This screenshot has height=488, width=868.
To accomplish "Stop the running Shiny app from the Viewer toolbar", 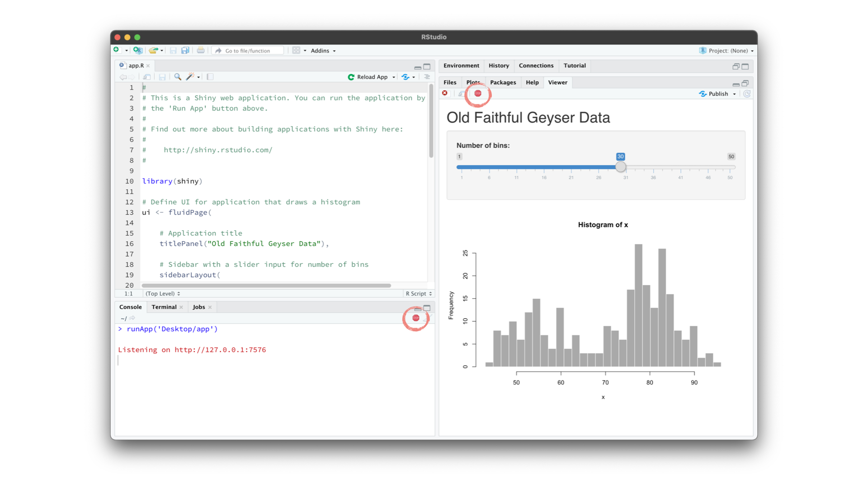I will pyautogui.click(x=477, y=94).
